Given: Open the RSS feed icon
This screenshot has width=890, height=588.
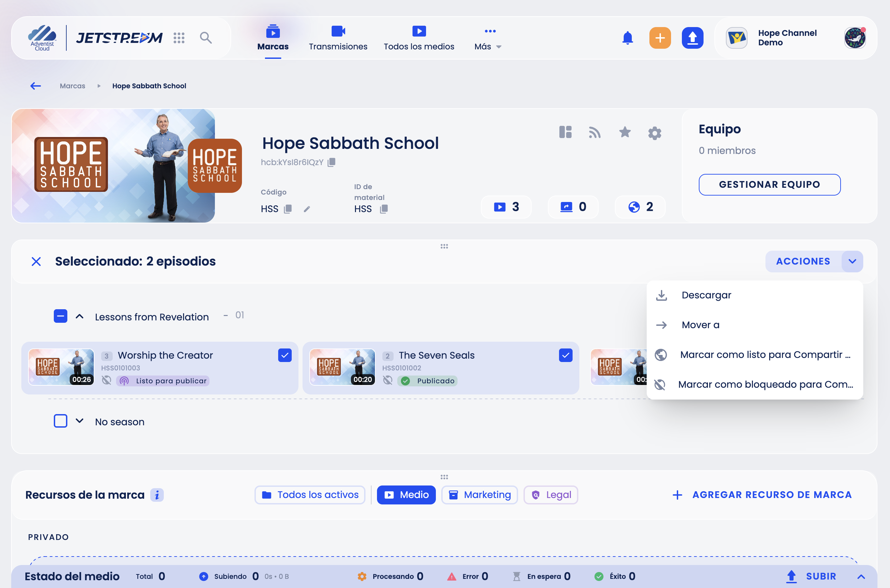Looking at the screenshot, I should pyautogui.click(x=595, y=132).
